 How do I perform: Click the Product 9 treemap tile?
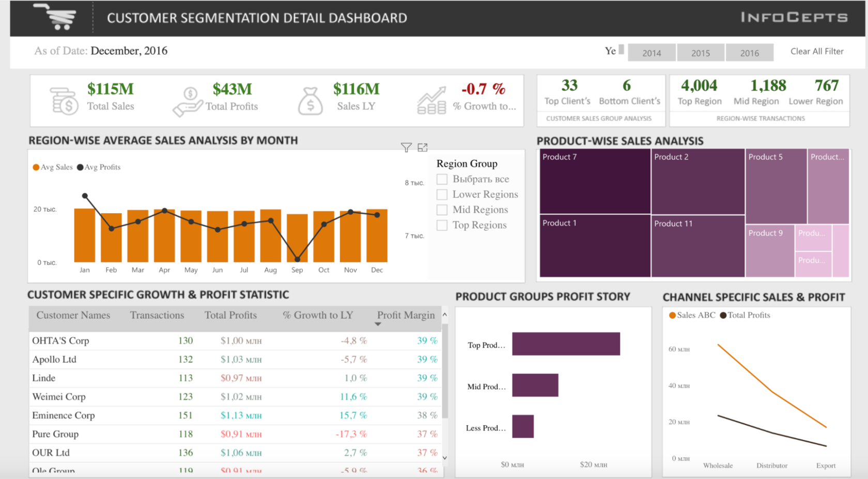pyautogui.click(x=770, y=251)
